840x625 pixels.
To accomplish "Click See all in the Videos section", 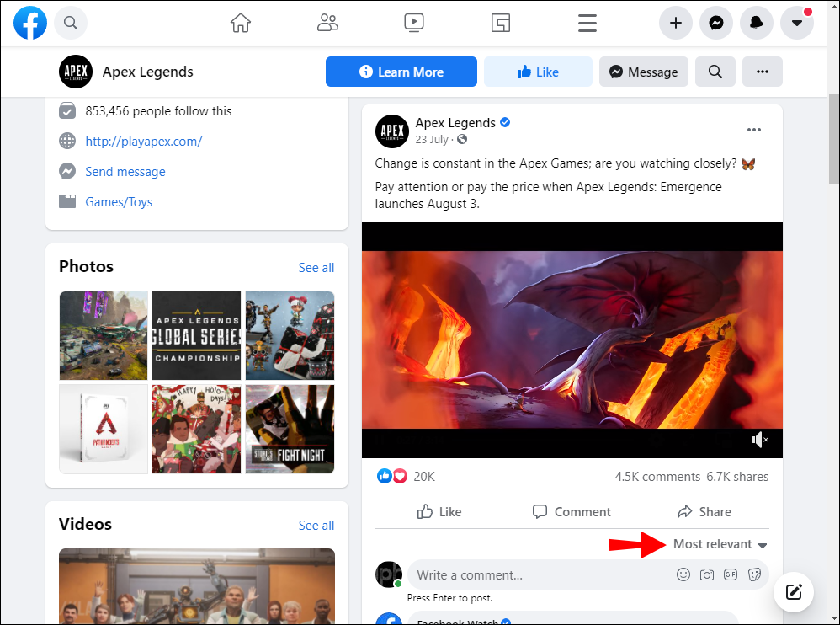I will click(316, 526).
